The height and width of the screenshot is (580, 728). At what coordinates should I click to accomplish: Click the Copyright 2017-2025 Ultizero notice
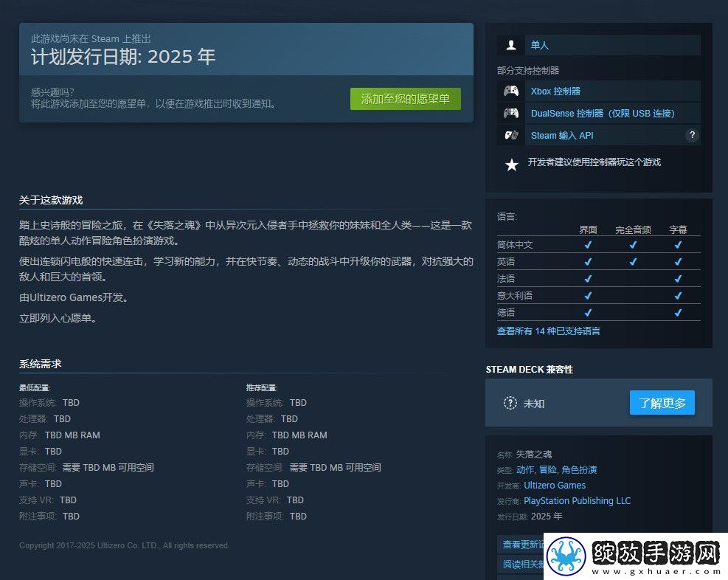click(x=124, y=545)
